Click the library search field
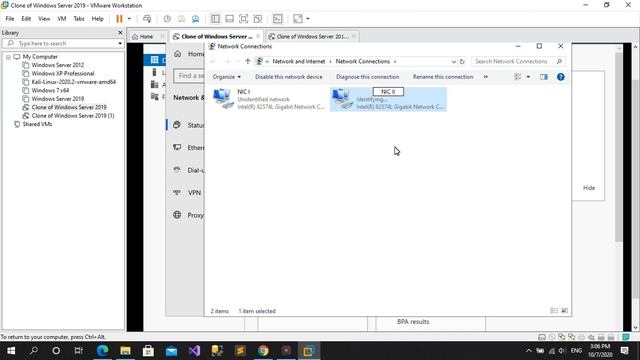640x360 pixels. click(x=63, y=43)
